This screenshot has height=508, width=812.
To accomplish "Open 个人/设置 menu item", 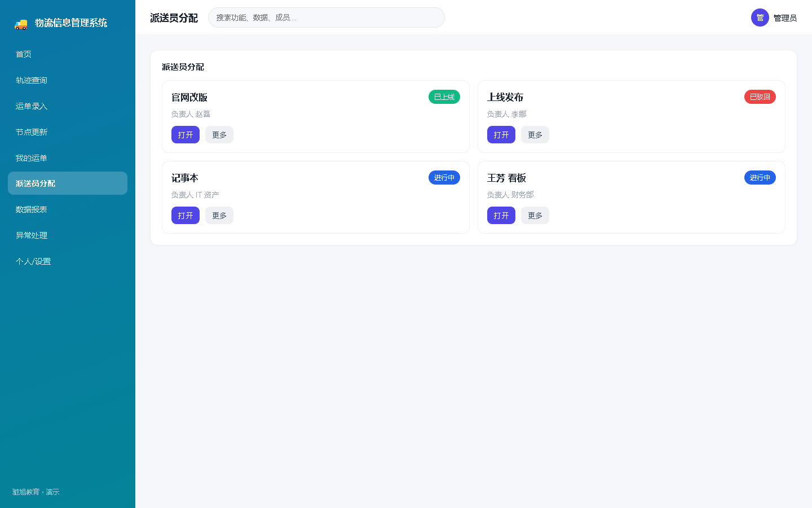I will point(68,261).
